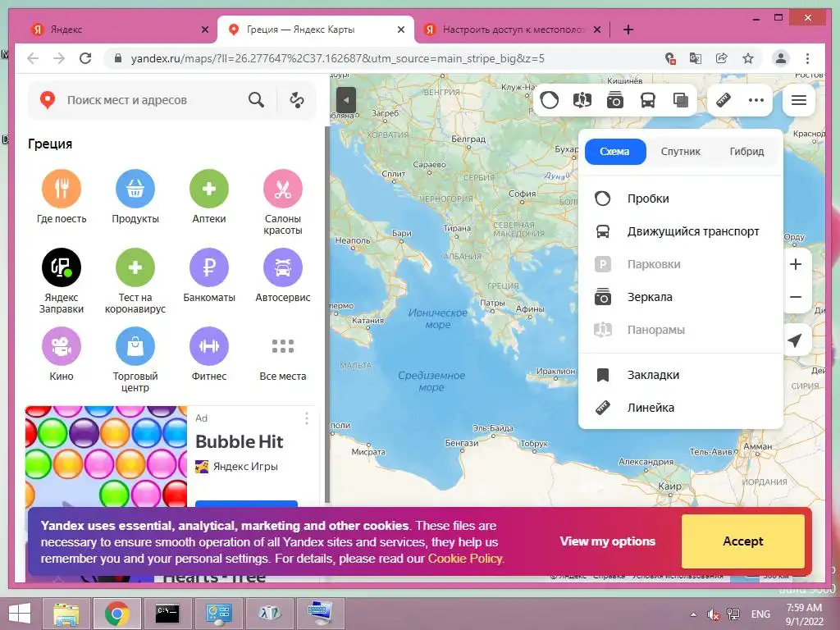Viewport: 840px width, 630px height.
Task: Reload the page in the browser
Action: pyautogui.click(x=85, y=58)
